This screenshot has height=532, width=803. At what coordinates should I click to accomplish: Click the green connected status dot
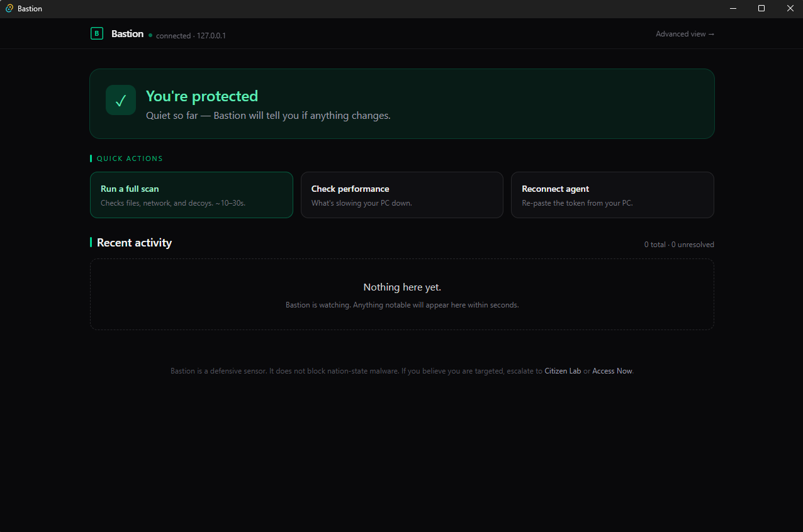(150, 36)
